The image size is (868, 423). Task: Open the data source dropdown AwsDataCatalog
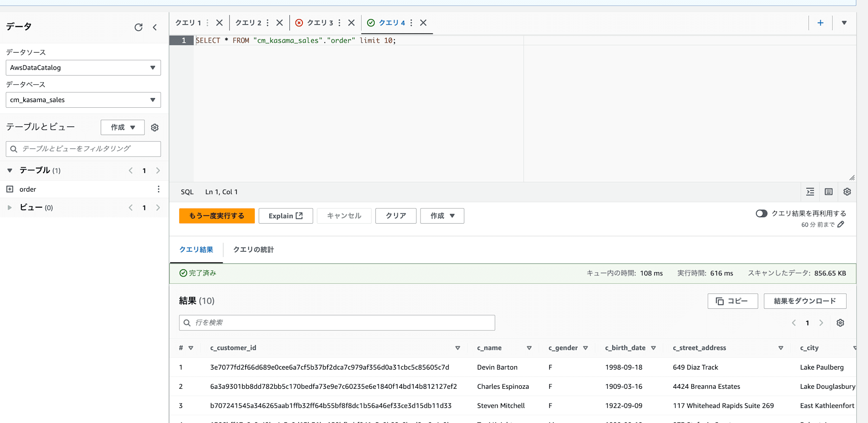pyautogui.click(x=83, y=68)
